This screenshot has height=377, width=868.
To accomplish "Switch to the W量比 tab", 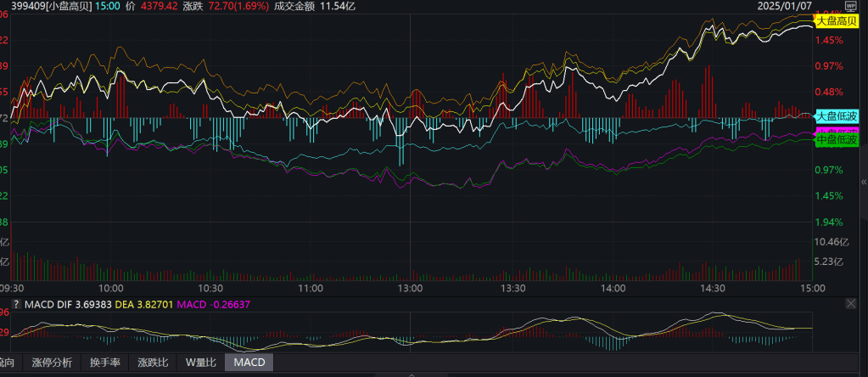I will pos(202,363).
